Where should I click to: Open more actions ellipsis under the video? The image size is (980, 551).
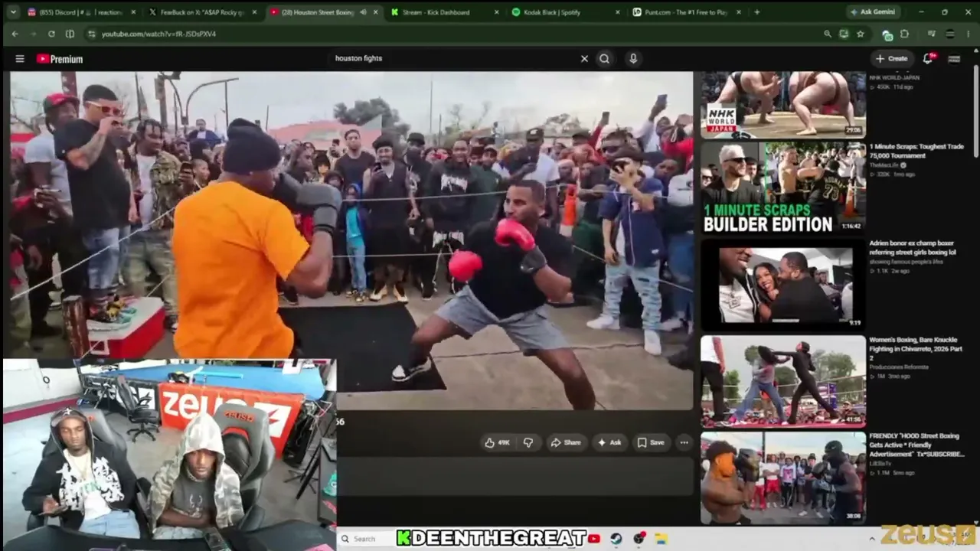[x=684, y=442]
